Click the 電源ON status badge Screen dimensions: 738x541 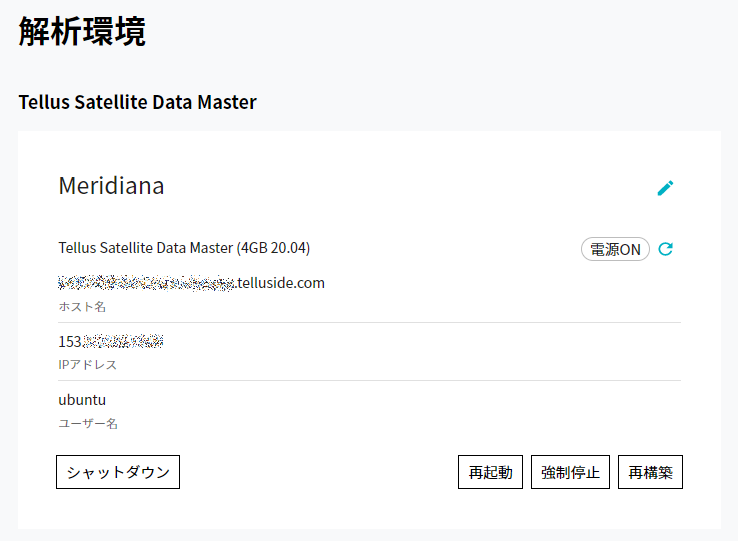click(x=615, y=249)
